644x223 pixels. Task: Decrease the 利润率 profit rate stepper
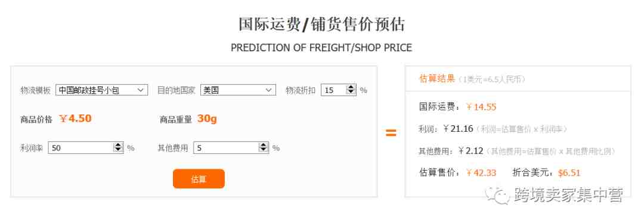tap(118, 150)
